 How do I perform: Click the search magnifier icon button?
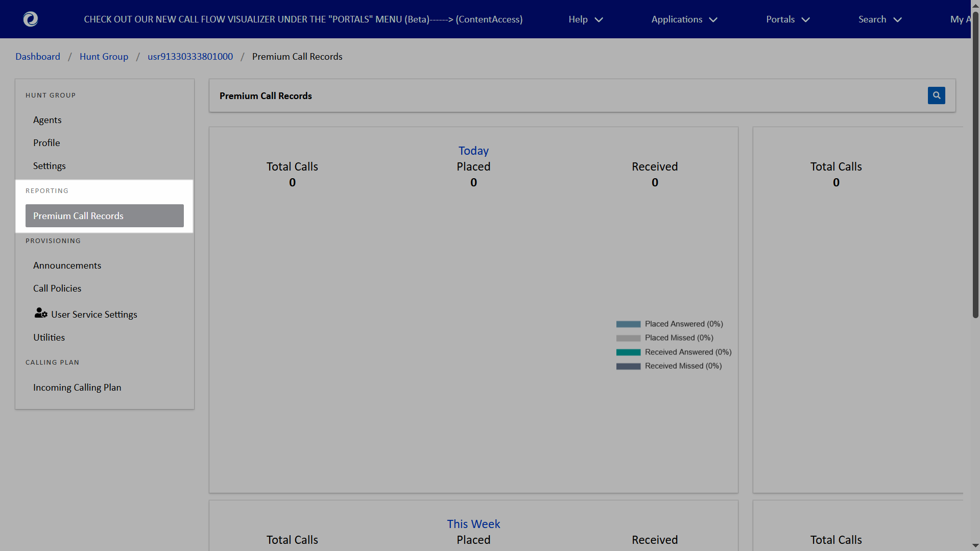[936, 95]
